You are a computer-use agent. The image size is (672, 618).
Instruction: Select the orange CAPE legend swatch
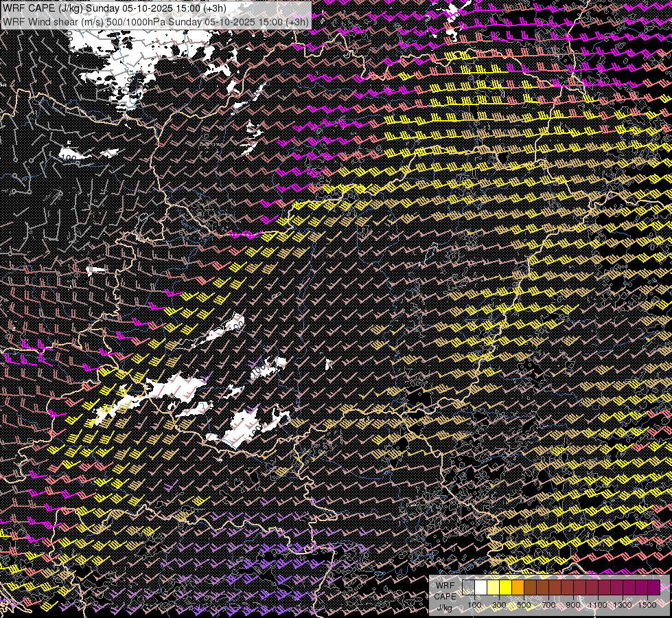click(518, 588)
